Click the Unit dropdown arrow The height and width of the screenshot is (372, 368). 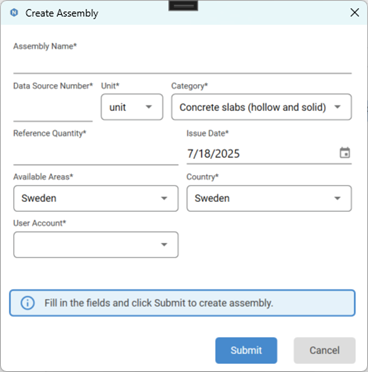point(149,107)
